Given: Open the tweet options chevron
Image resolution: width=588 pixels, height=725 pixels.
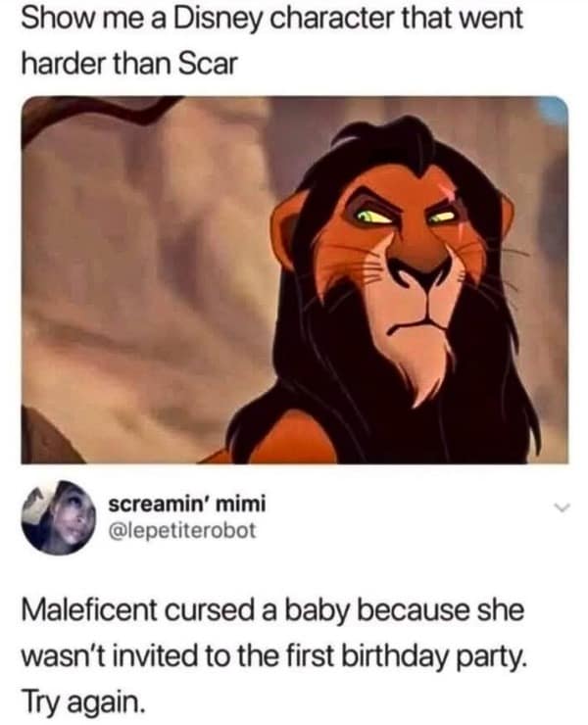Looking at the screenshot, I should point(561,507).
